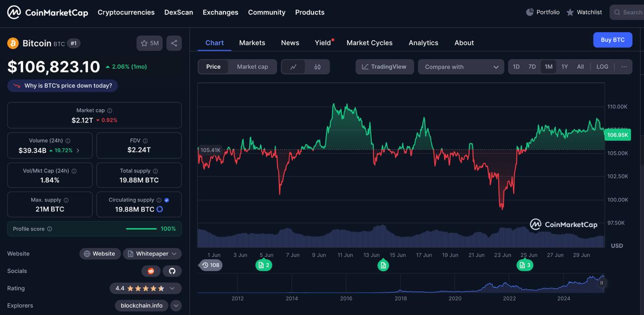Click the Vol/Mkt Cap info icon
The image size is (644, 315).
[74, 171]
